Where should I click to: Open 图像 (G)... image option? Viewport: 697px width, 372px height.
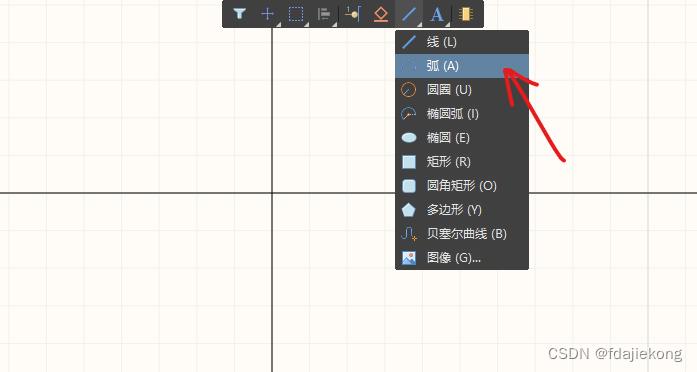pyautogui.click(x=462, y=258)
